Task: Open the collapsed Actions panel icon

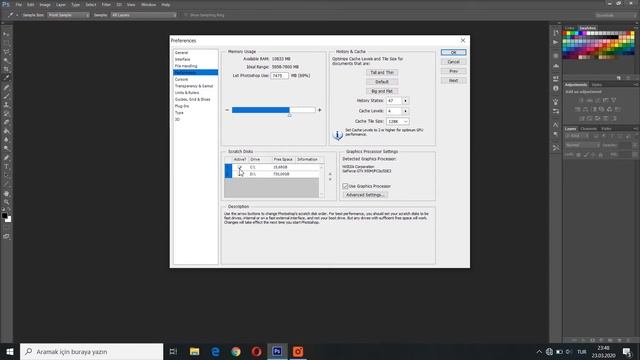Action: point(556,42)
